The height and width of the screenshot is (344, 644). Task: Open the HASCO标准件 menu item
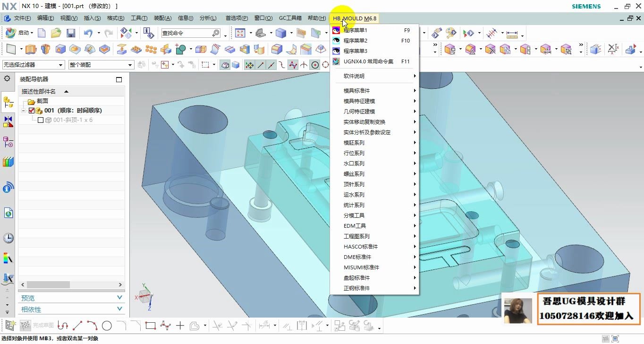pos(374,247)
